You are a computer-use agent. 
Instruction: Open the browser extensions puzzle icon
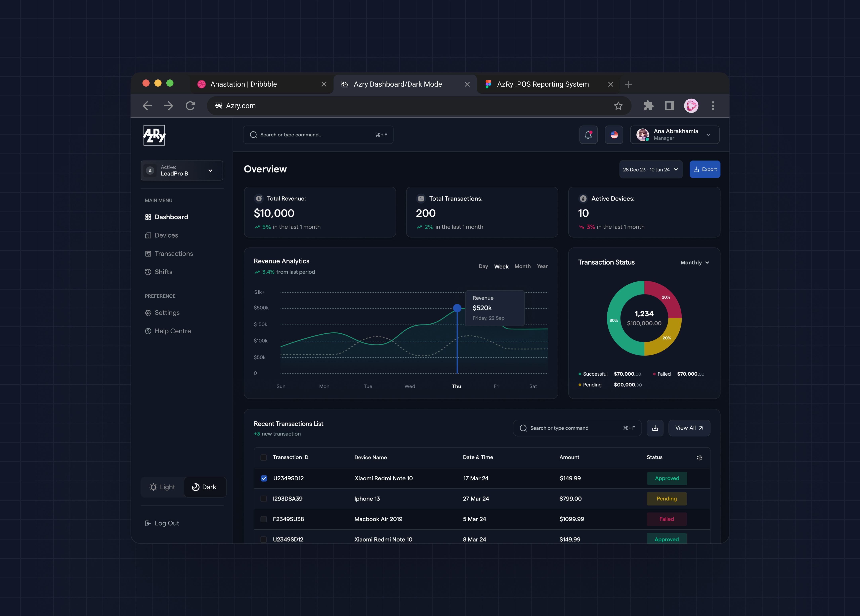648,106
